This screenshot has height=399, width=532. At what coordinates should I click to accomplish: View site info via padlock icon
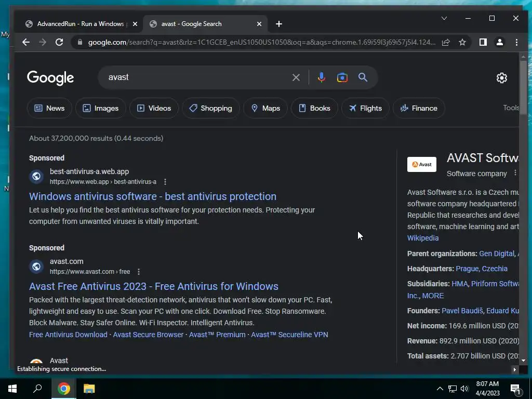tap(80, 42)
